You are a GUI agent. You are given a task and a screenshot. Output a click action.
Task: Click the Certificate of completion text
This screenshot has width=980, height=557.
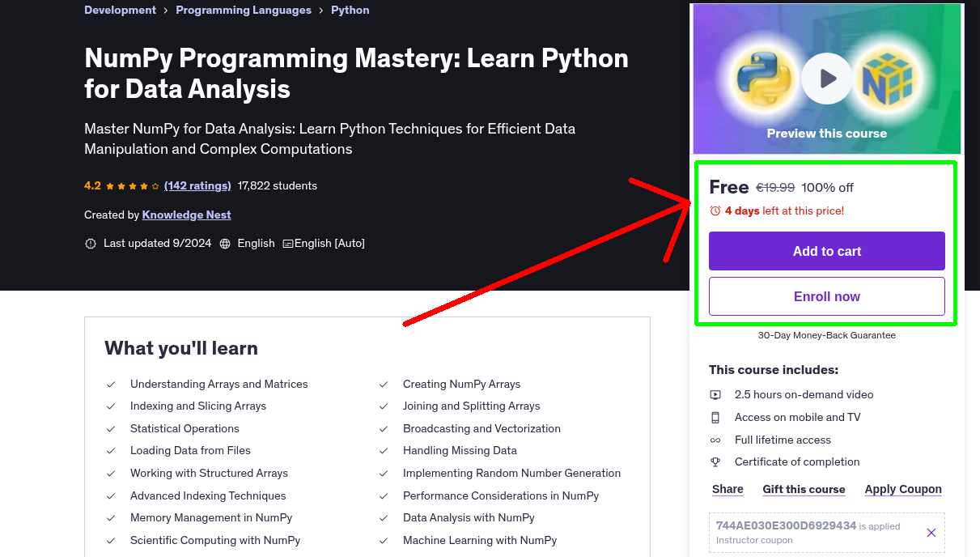(x=797, y=462)
